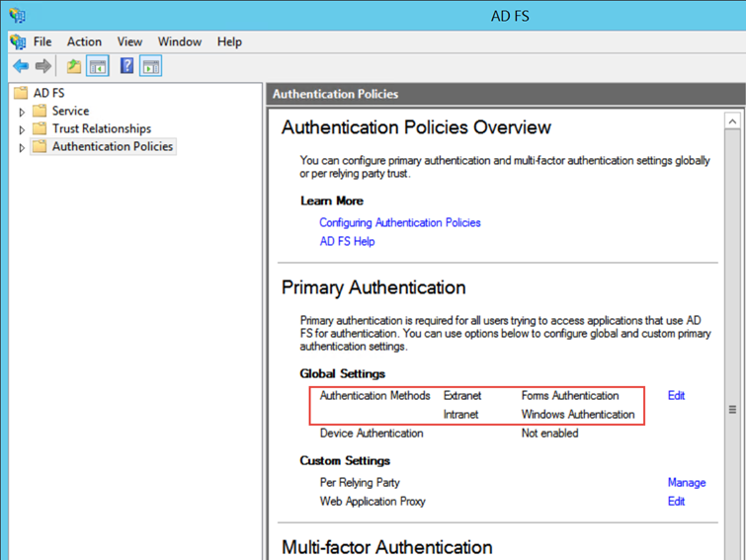This screenshot has height=560, width=746.
Task: Open the File menu
Action: [42, 41]
